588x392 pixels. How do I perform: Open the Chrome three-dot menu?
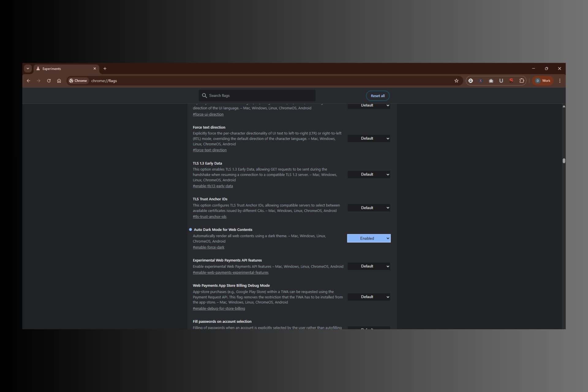coord(560,81)
